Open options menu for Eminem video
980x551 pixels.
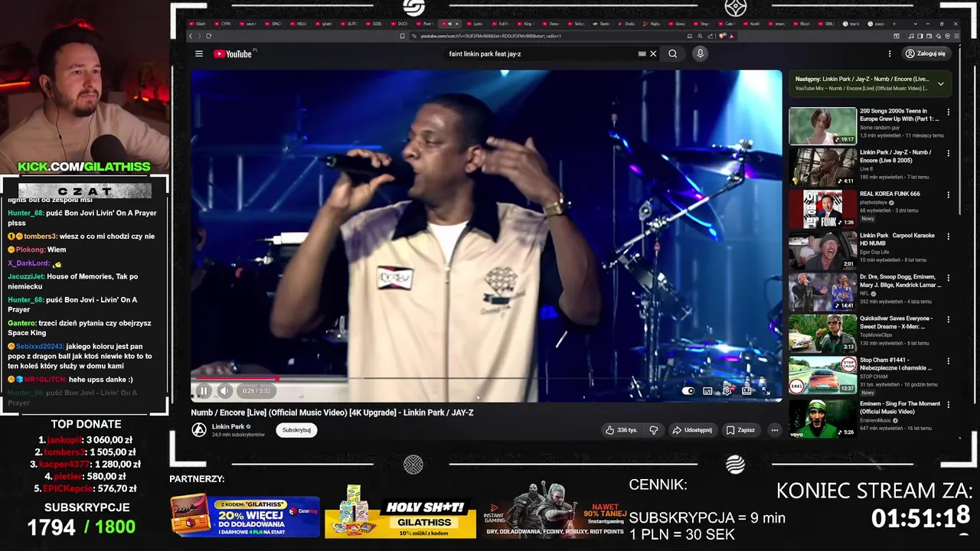pyautogui.click(x=949, y=404)
